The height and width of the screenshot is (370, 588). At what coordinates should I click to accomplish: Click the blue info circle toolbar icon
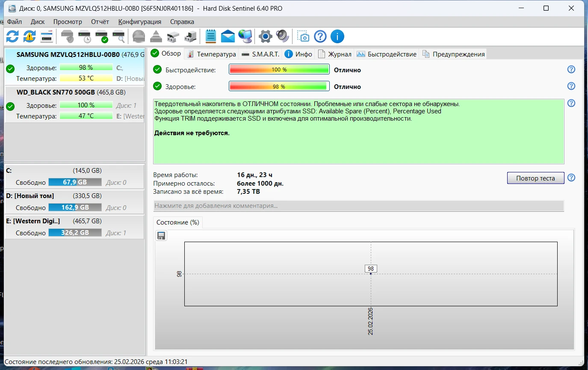(x=337, y=36)
